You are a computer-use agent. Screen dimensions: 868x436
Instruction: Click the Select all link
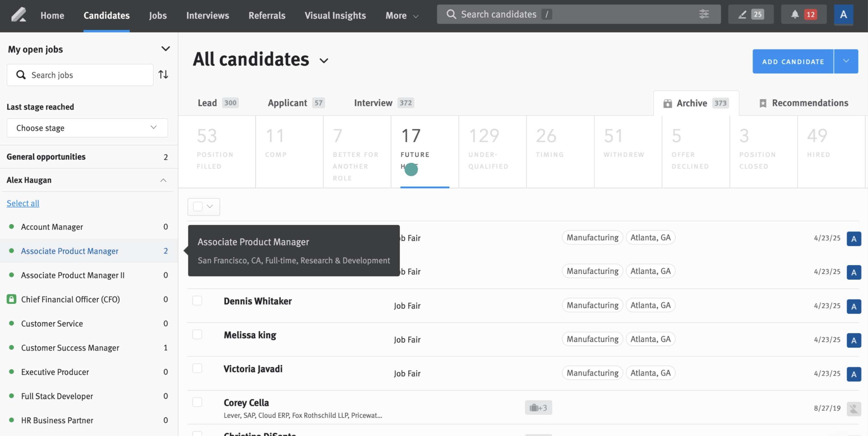23,203
